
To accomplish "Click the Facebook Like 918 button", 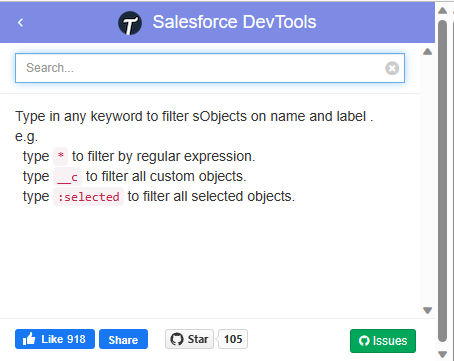I will tap(55, 339).
